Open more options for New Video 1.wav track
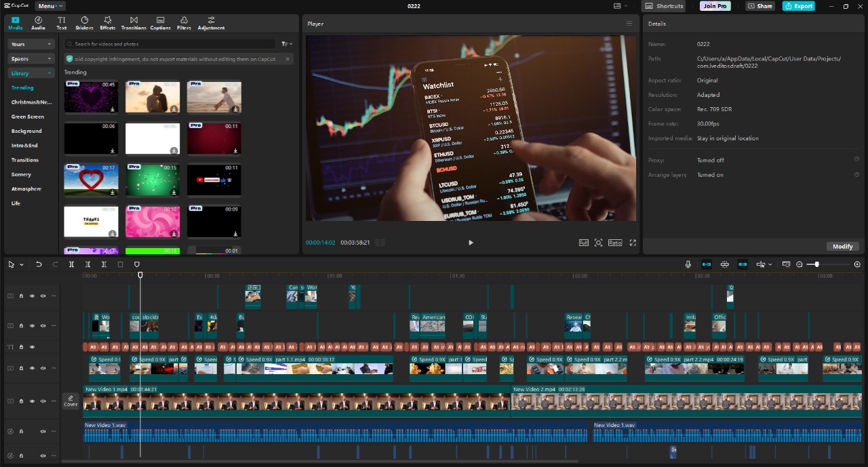This screenshot has height=467, width=868. click(x=54, y=432)
